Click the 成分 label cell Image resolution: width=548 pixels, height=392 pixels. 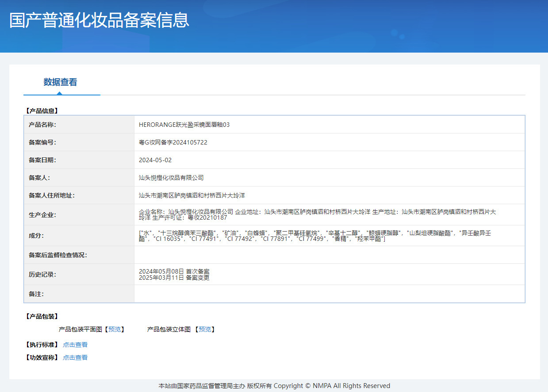[x=79, y=236]
